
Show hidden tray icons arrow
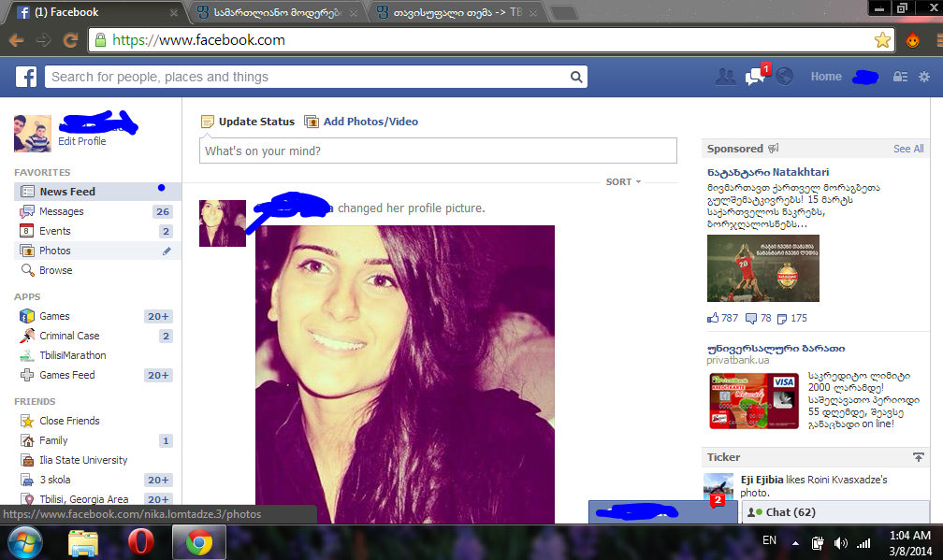click(x=795, y=543)
